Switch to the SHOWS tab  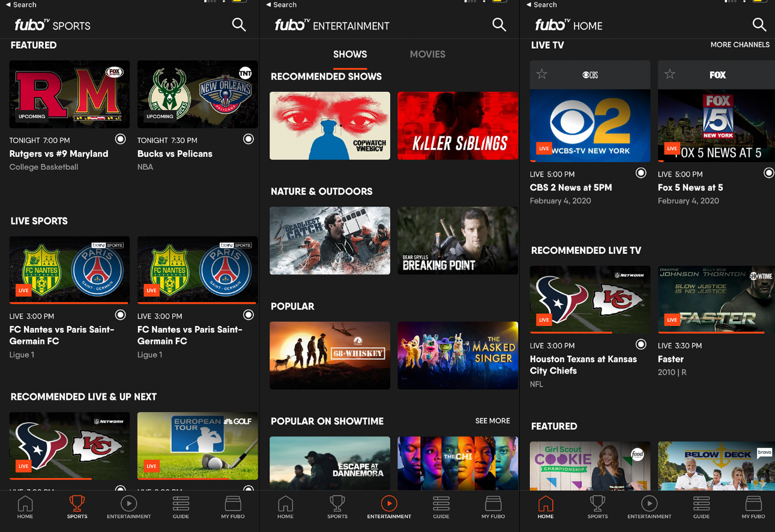pos(350,55)
